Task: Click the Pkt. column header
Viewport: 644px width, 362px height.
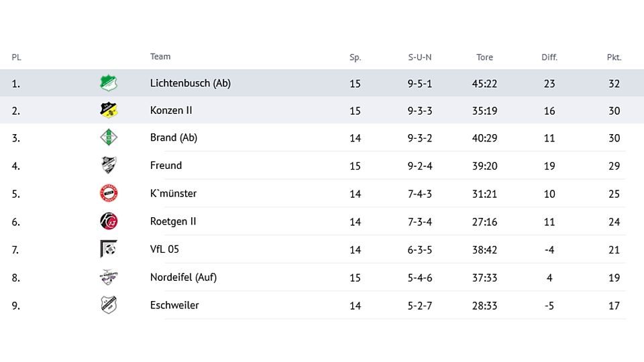Action: click(x=614, y=58)
